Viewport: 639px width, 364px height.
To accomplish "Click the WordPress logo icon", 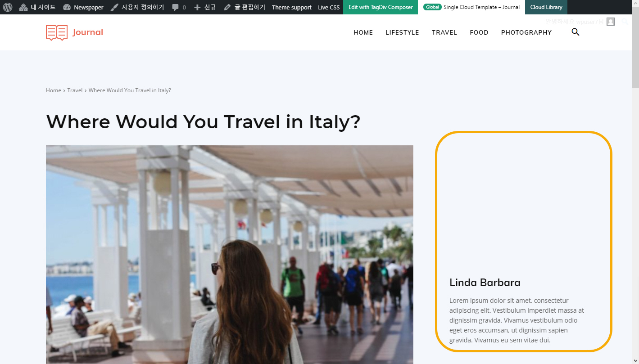I will (x=8, y=7).
